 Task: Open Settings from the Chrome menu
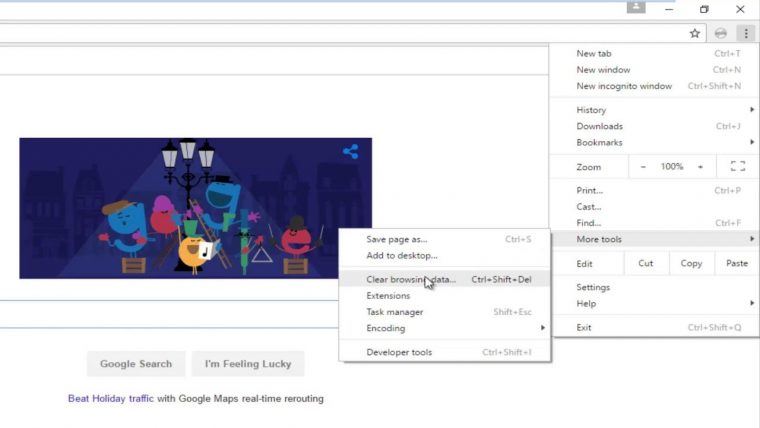(x=654, y=287)
